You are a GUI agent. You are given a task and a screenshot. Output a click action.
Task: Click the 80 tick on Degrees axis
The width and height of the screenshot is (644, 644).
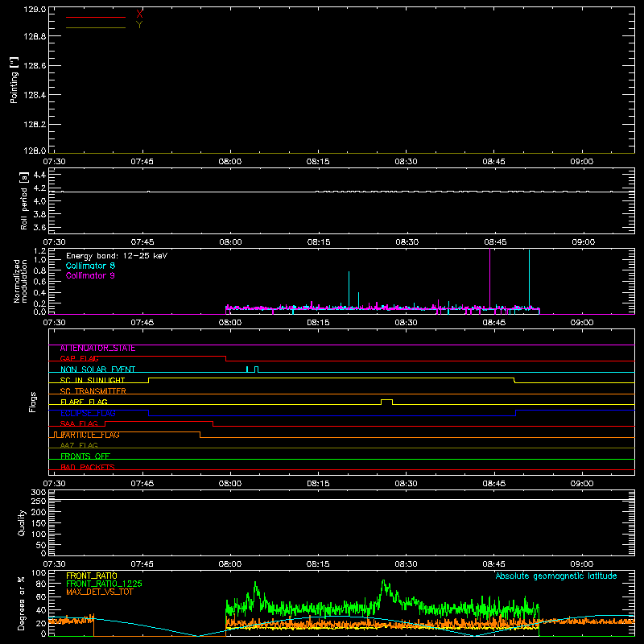pyautogui.click(x=42, y=584)
